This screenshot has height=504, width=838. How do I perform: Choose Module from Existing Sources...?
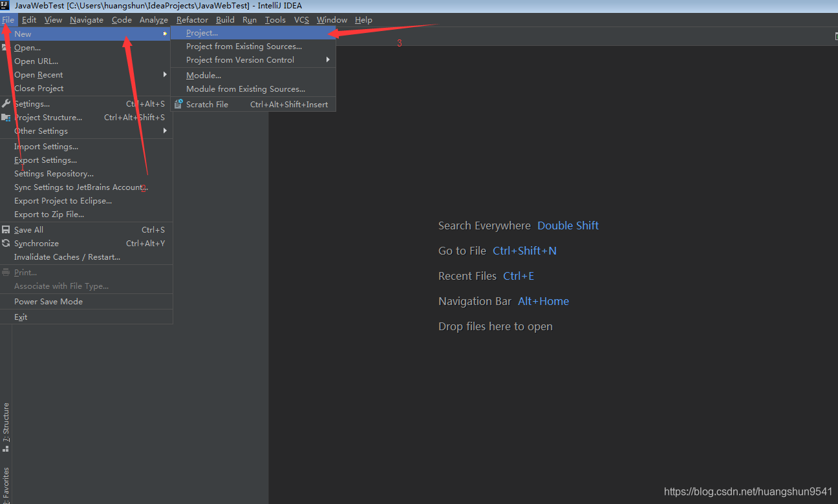[x=253, y=89]
